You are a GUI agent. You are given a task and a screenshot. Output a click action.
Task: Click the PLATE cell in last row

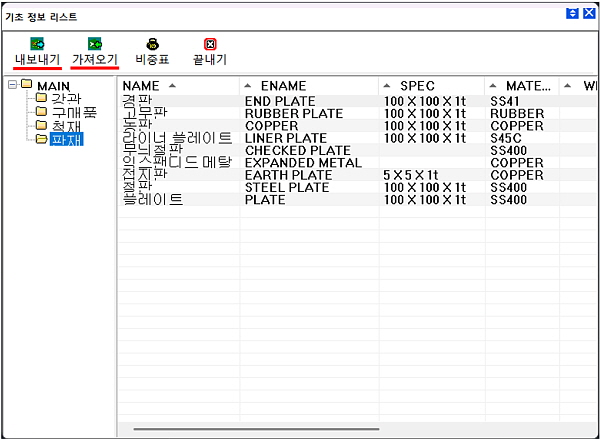pos(265,199)
